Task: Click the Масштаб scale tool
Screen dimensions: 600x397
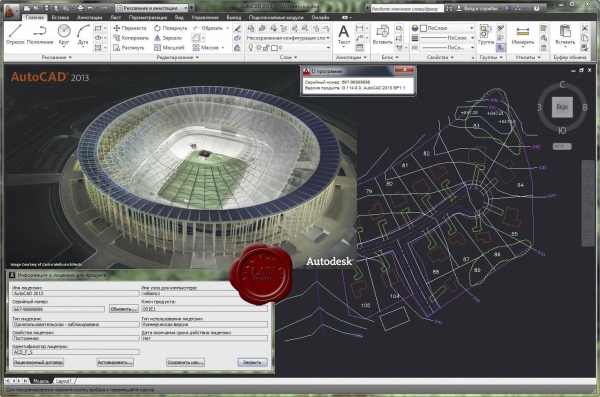Action: coord(169,48)
